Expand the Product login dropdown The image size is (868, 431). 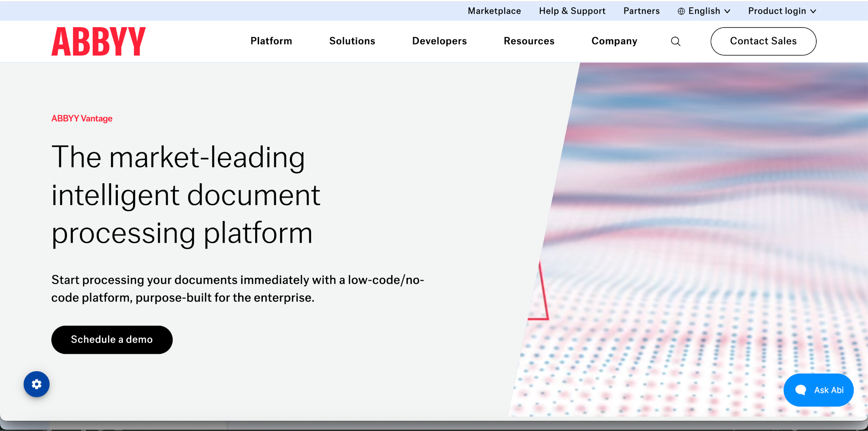782,11
